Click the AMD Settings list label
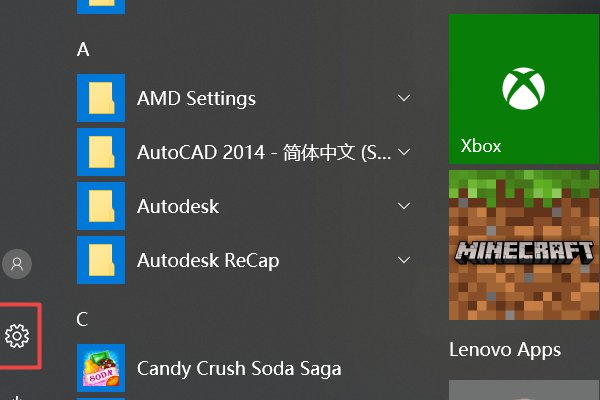The width and height of the screenshot is (600, 400). tap(196, 98)
